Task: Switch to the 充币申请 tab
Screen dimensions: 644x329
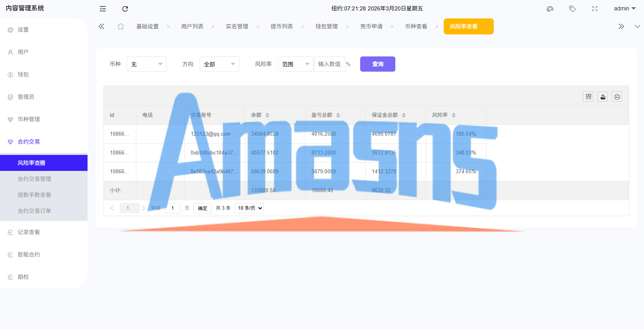Action: tap(371, 26)
